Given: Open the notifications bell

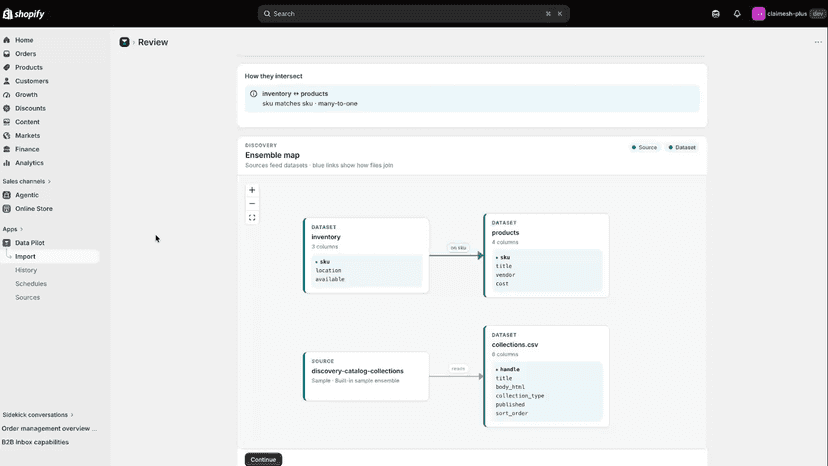Looking at the screenshot, I should click(737, 14).
